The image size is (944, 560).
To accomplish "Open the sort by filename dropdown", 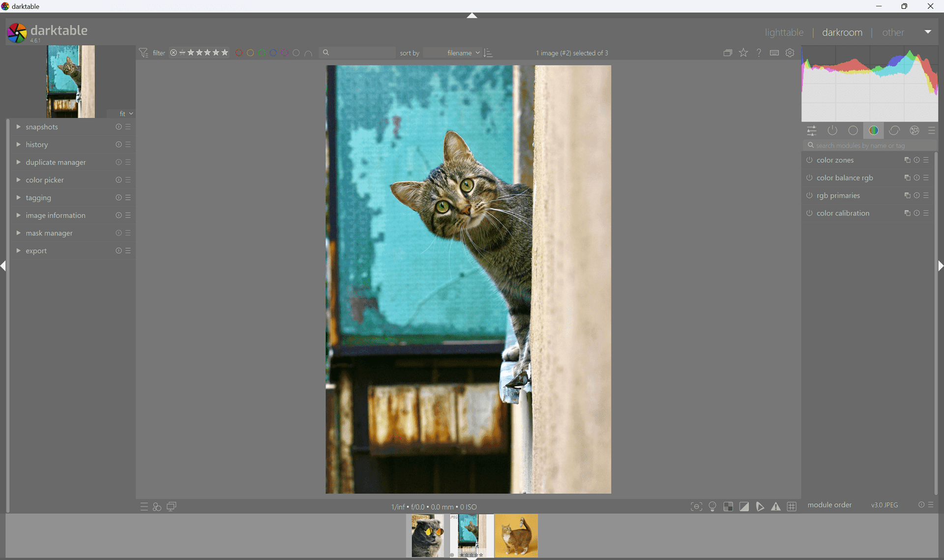I will coord(452,53).
